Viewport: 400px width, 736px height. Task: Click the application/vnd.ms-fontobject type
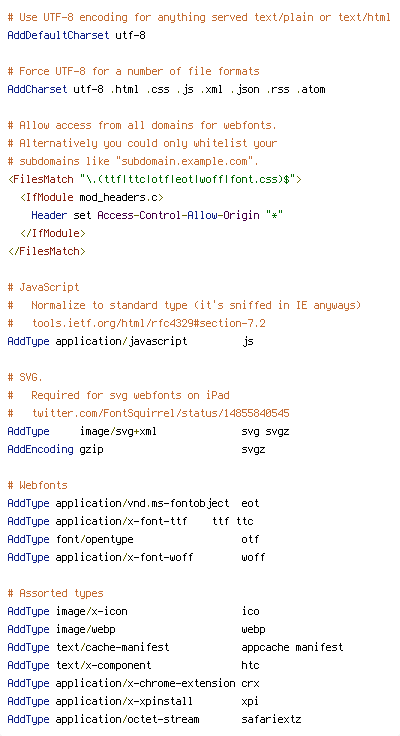click(142, 503)
